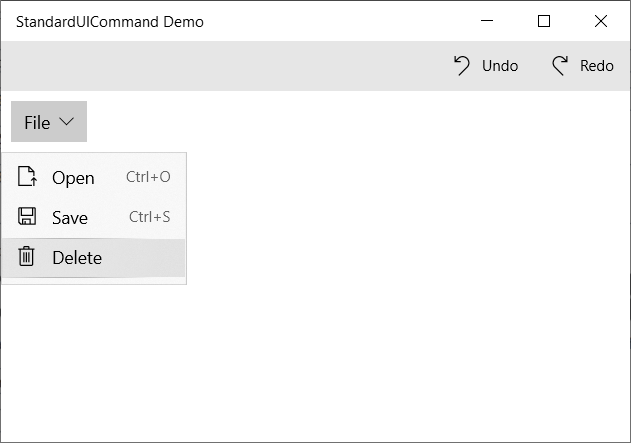The image size is (631, 443).
Task: Close the StandardUICommand Demo window
Action: click(x=601, y=21)
